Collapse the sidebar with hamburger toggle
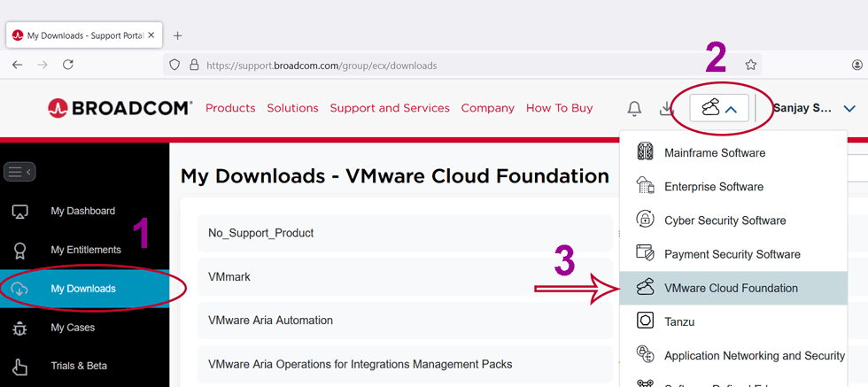The image size is (868, 387). pyautogui.click(x=19, y=172)
